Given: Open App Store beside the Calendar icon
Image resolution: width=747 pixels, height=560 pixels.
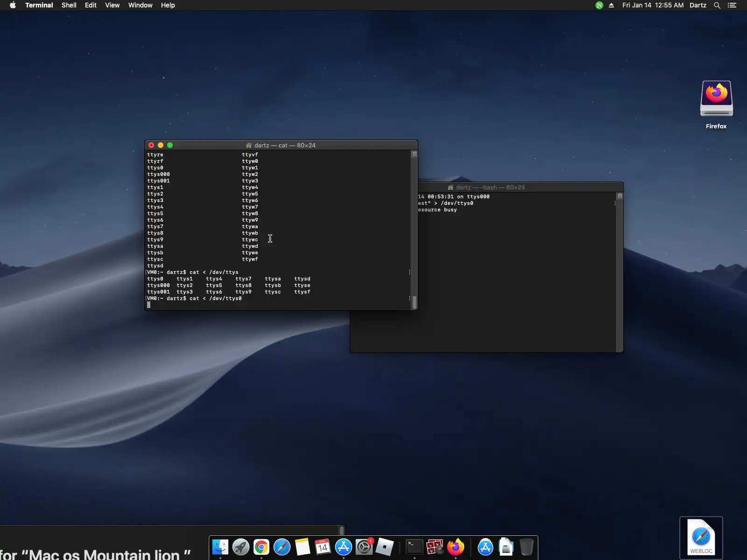Looking at the screenshot, I should (344, 547).
